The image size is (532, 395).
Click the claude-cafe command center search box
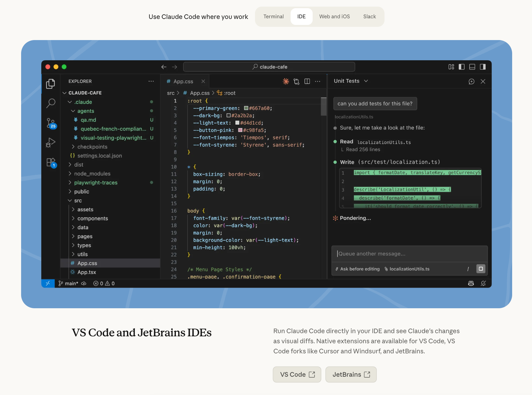pos(269,67)
